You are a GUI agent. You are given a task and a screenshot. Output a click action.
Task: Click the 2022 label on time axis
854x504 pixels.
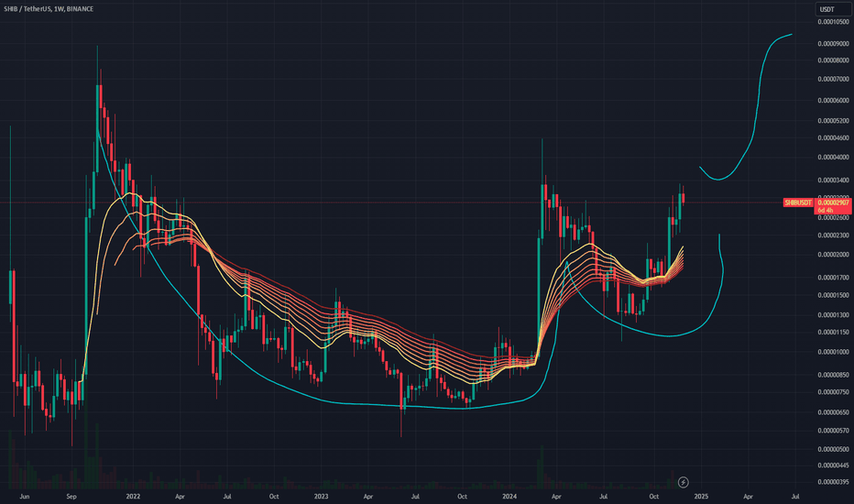[133, 497]
